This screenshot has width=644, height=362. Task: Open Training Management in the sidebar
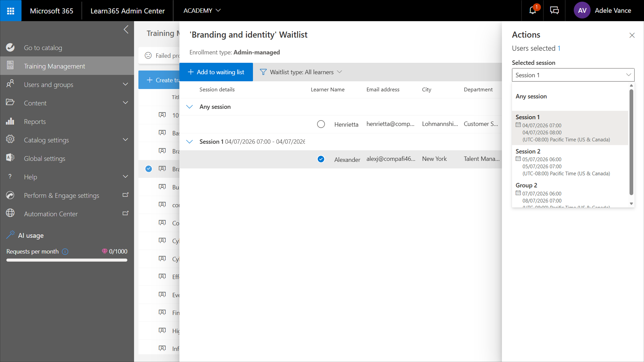click(x=67, y=66)
